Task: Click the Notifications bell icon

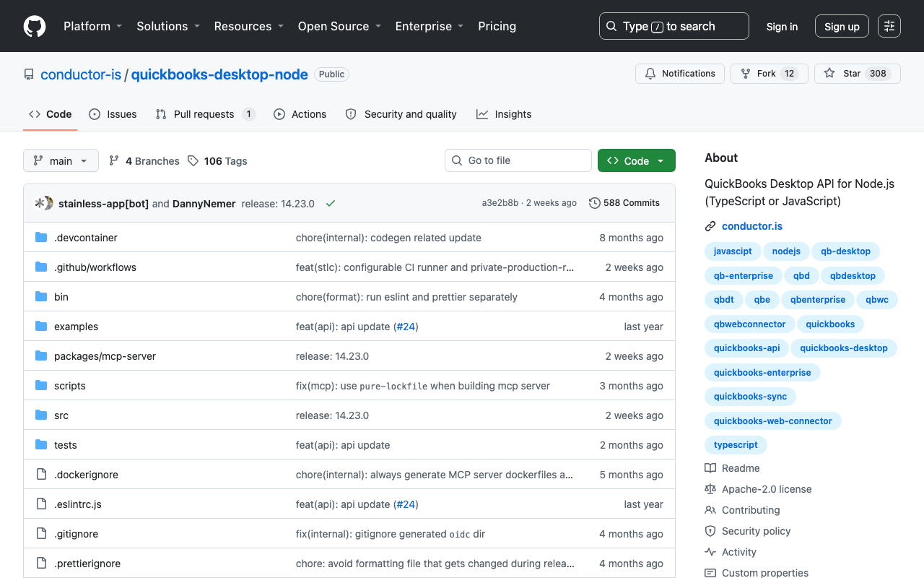Action: 650,74
